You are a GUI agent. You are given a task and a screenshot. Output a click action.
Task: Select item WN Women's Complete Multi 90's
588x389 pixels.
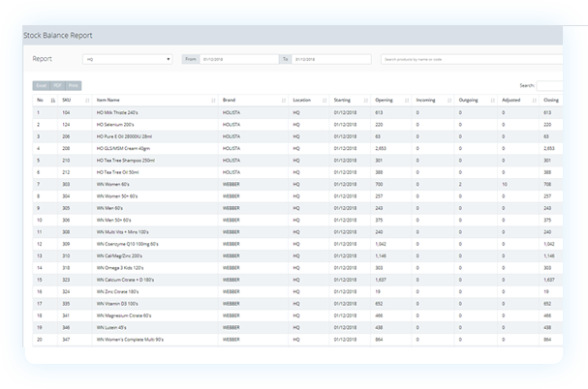tap(130, 340)
